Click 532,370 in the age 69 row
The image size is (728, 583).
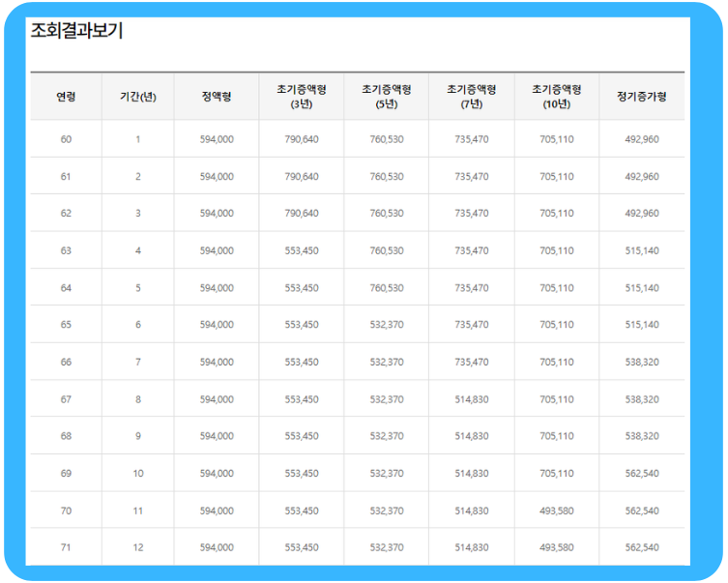tap(387, 474)
